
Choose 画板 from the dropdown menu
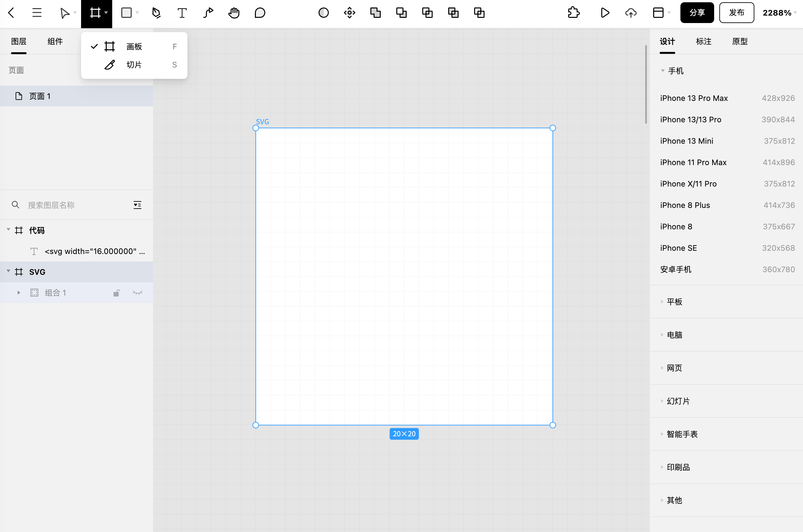coord(134,46)
